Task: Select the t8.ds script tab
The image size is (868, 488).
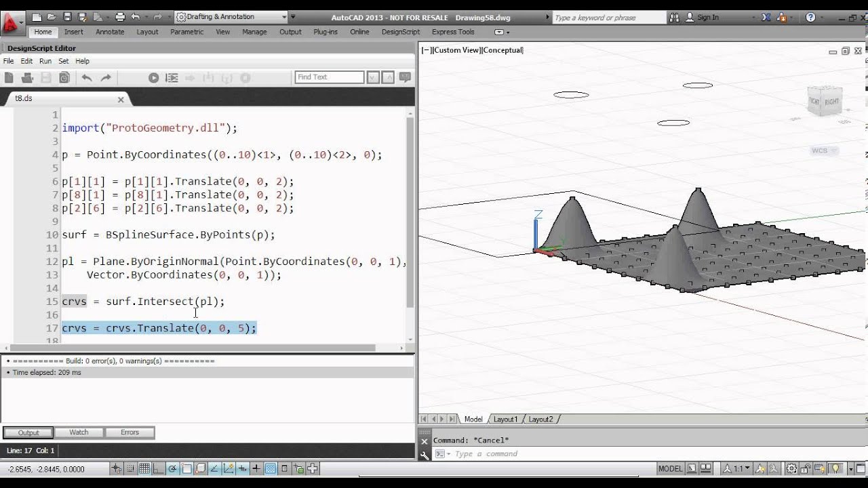Action: pos(24,98)
